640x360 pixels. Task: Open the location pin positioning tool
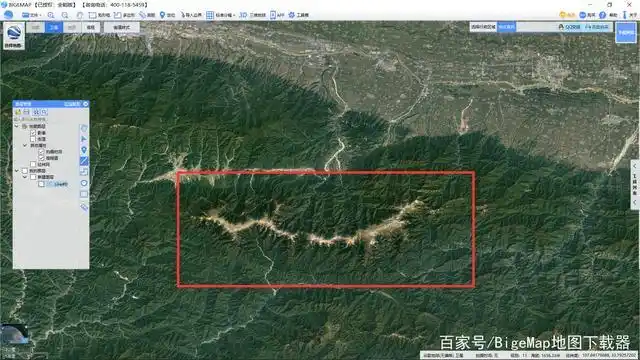[167, 15]
